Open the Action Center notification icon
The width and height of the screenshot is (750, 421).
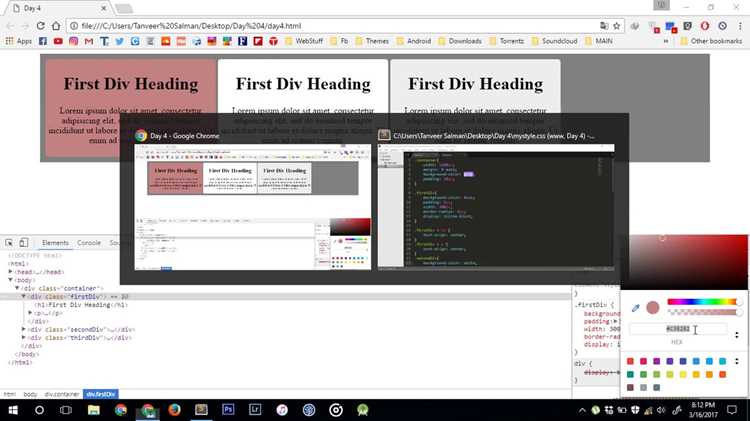pyautogui.click(x=732, y=410)
